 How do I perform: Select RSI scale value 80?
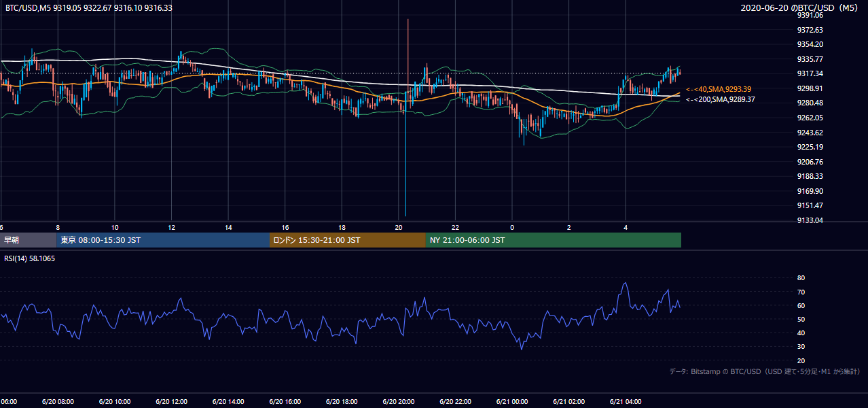click(801, 278)
